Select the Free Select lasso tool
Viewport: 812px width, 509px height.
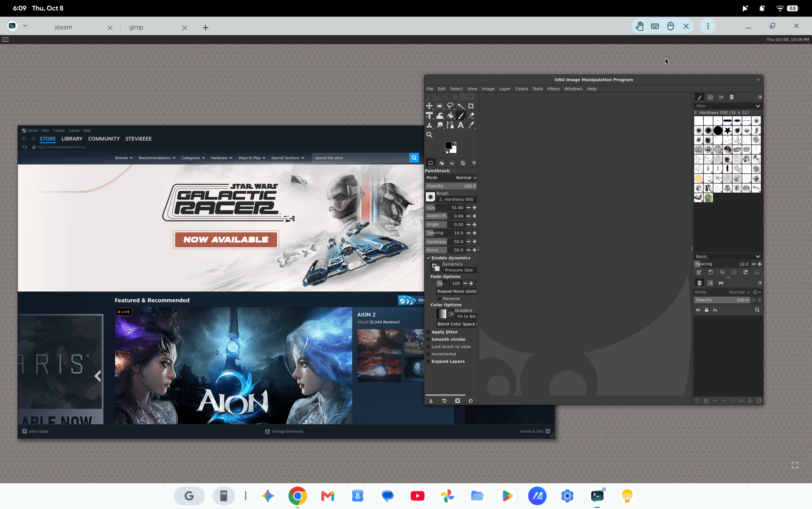coord(450,106)
